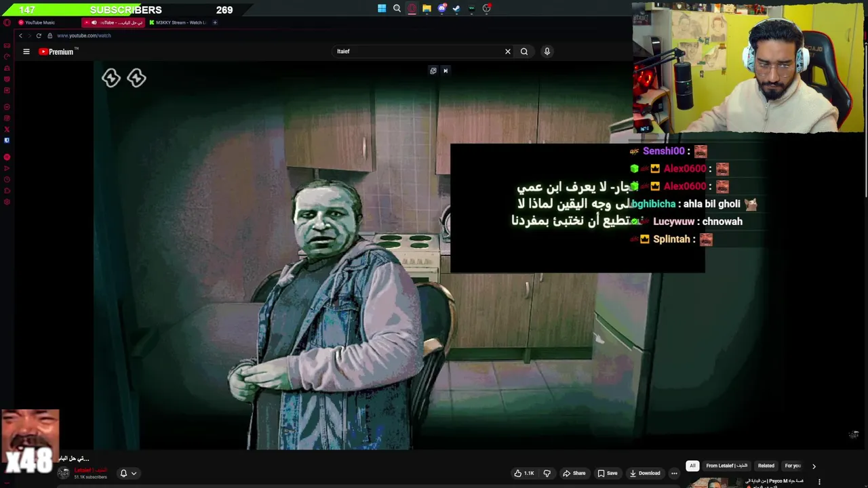Screen dimensions: 868x488
Task: Open the YouTube hamburger guide menu
Action: pyautogui.click(x=26, y=52)
